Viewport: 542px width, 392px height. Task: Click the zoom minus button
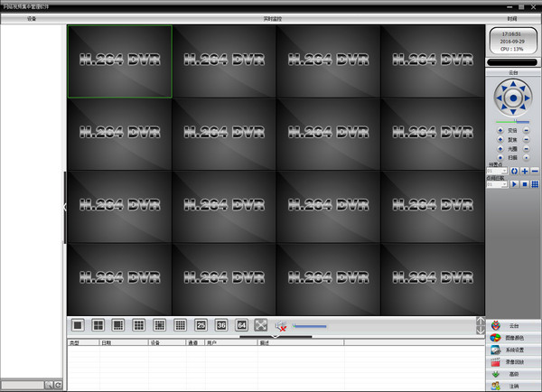tap(526, 130)
